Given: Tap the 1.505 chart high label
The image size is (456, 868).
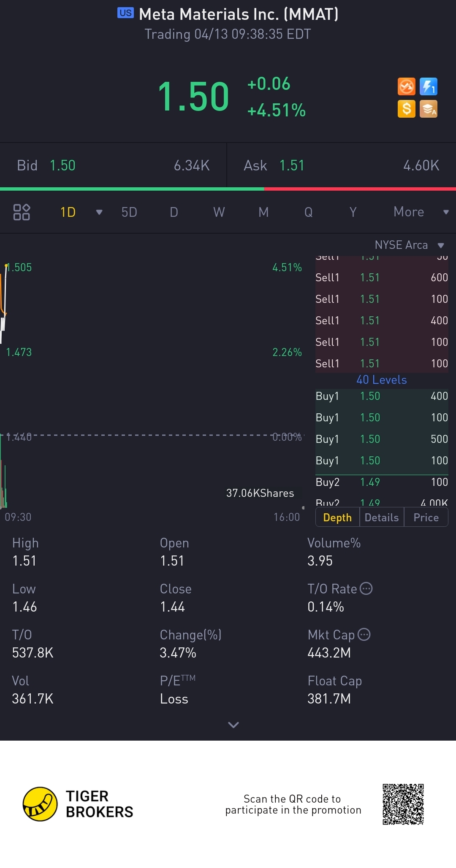Looking at the screenshot, I should point(19,267).
